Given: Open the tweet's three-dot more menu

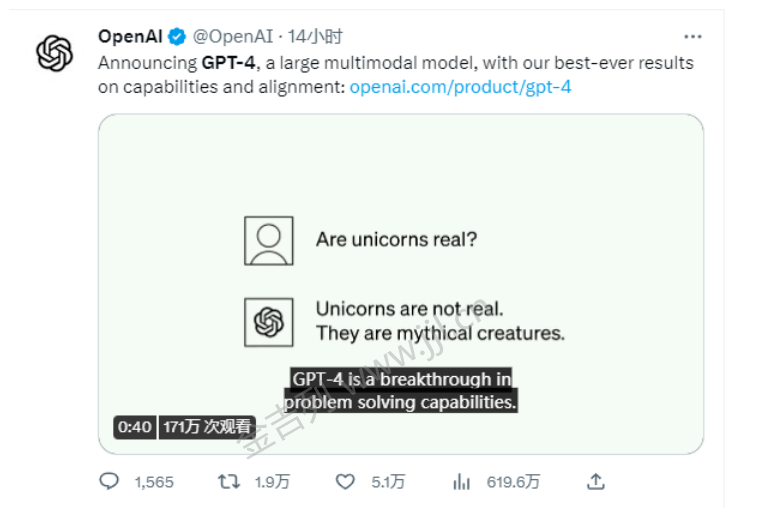Looking at the screenshot, I should tap(692, 37).
